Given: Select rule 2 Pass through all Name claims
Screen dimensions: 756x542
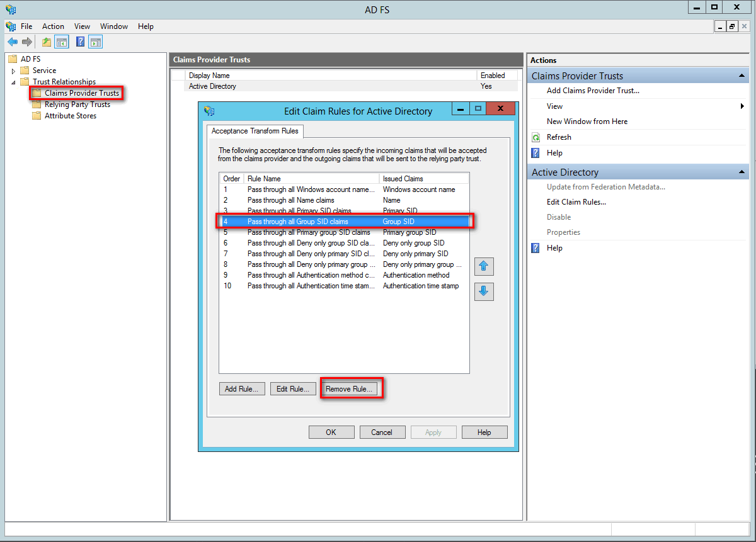Looking at the screenshot, I should click(x=344, y=200).
